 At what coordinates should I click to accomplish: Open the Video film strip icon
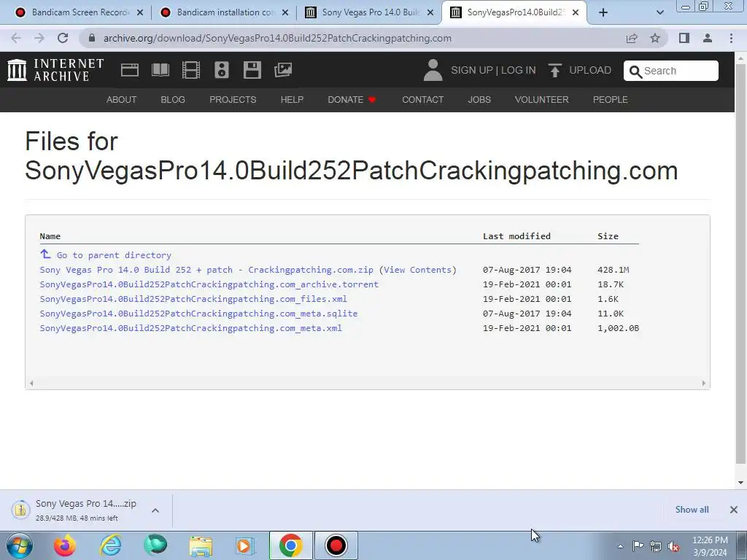(191, 70)
